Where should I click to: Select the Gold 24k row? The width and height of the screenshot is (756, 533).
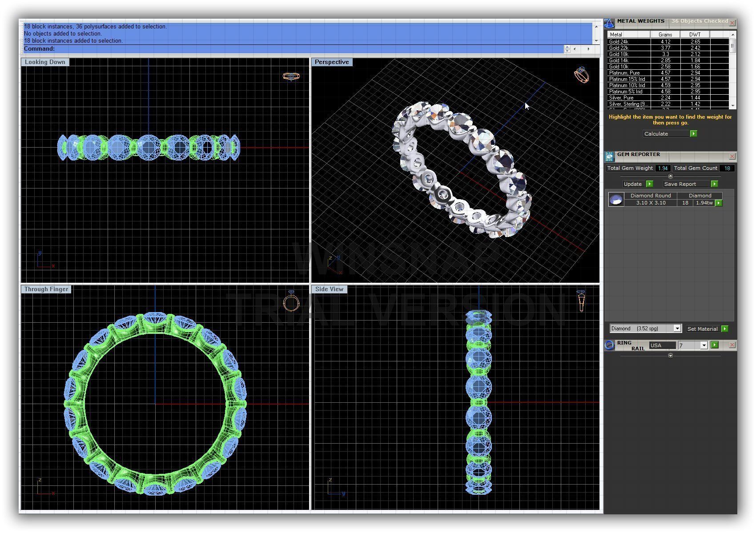pos(668,42)
